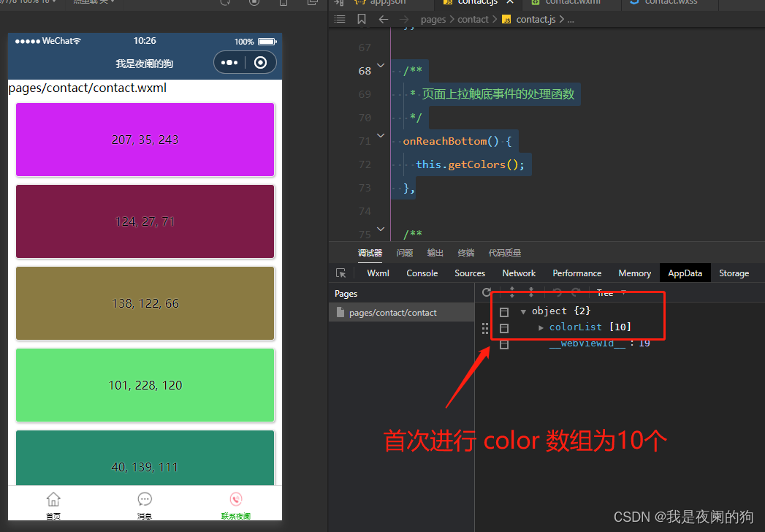Select the 终端 terminal panel tab
This screenshot has width=765, height=532.
click(466, 253)
